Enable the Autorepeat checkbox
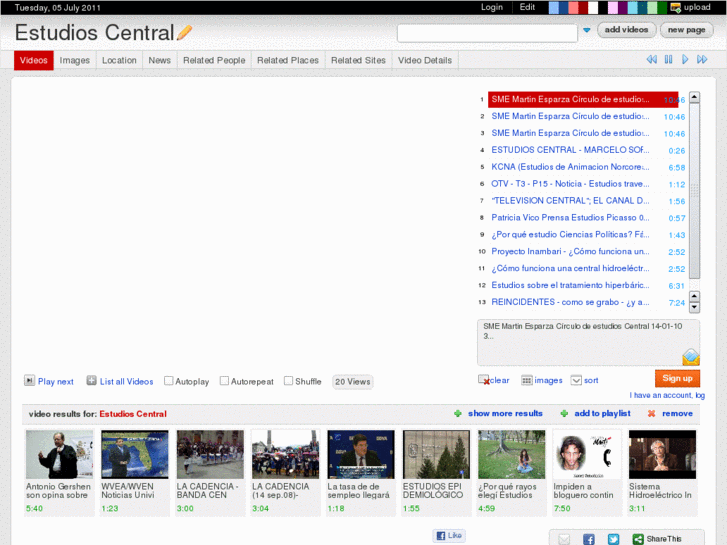Image resolution: width=727 pixels, height=545 pixels. tap(224, 381)
